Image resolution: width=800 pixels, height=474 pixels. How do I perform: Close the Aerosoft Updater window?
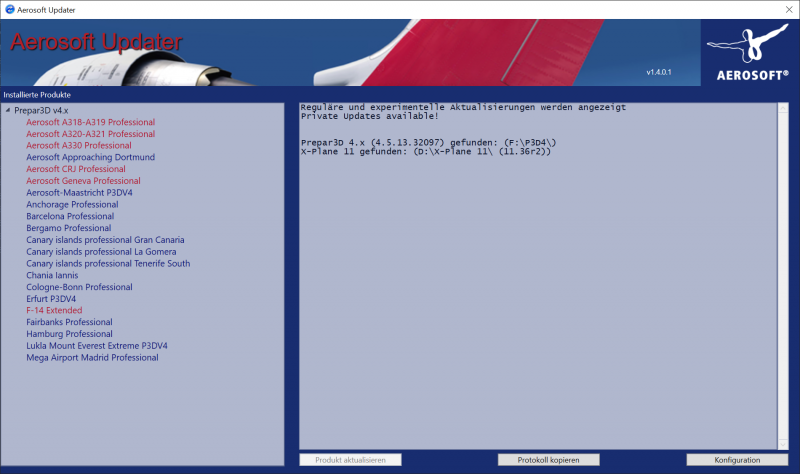pos(789,9)
